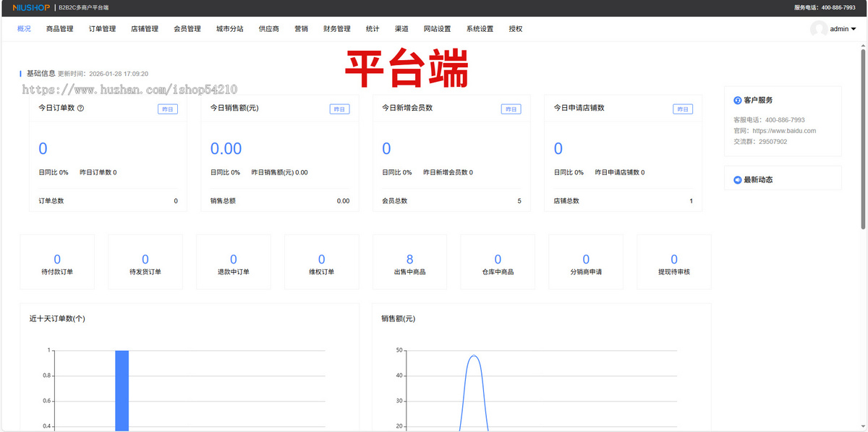Open the 系统设置 menu
The image size is (868, 432).
(480, 29)
